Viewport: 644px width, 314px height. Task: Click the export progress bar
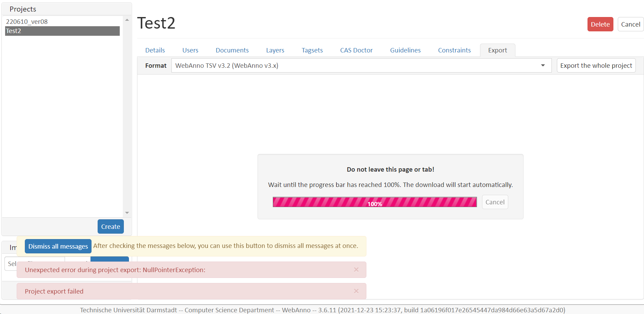(375, 202)
